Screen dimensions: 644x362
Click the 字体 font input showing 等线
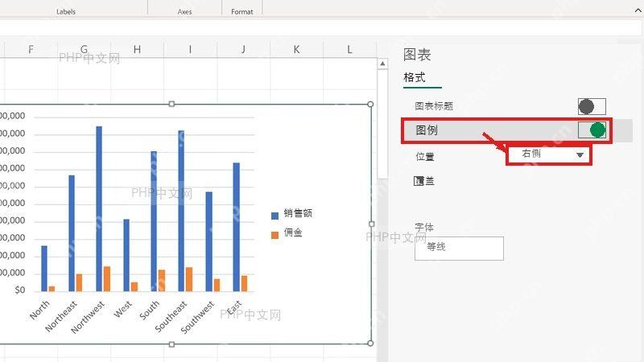click(459, 249)
